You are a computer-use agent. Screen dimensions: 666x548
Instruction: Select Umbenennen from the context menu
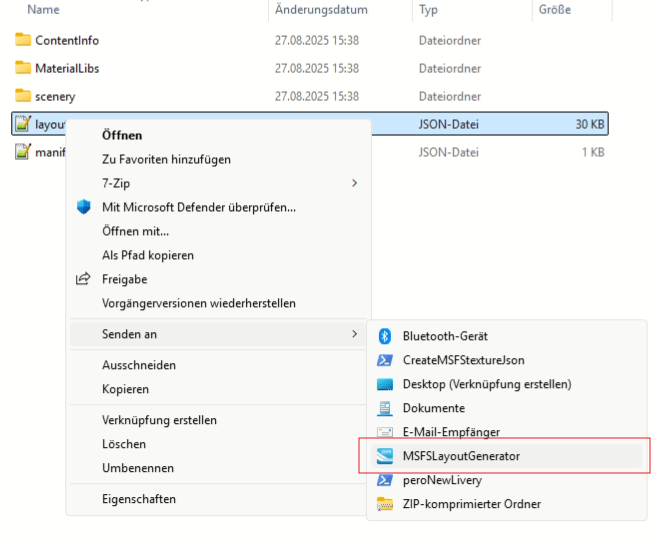point(138,468)
